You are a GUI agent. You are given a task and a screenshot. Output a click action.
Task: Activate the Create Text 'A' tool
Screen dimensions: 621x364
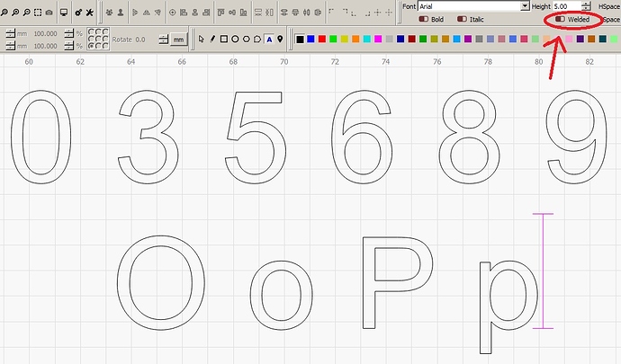[269, 39]
